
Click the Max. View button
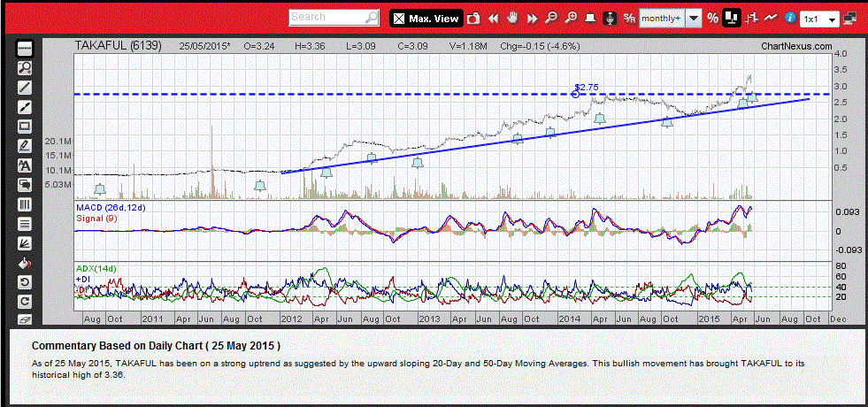click(x=425, y=19)
